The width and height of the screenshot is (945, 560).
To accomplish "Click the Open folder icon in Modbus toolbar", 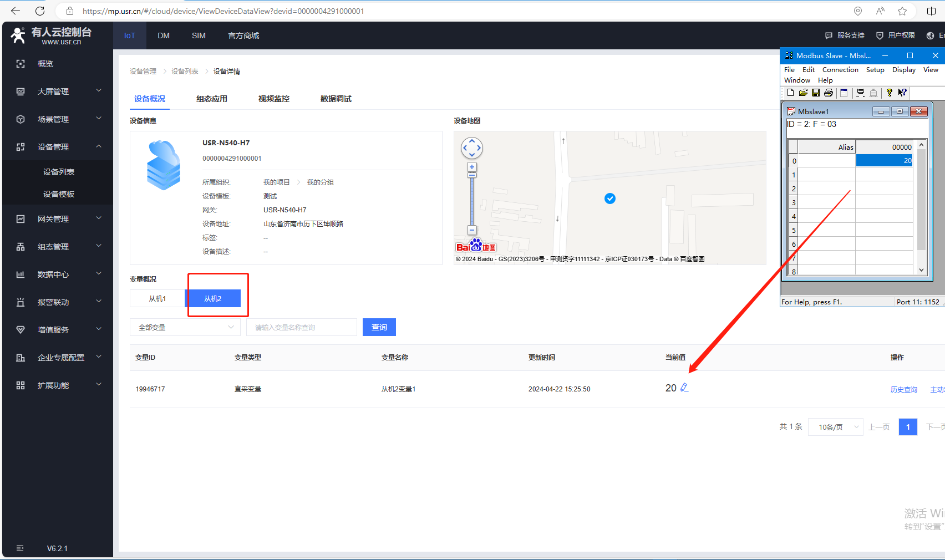I will coord(803,93).
